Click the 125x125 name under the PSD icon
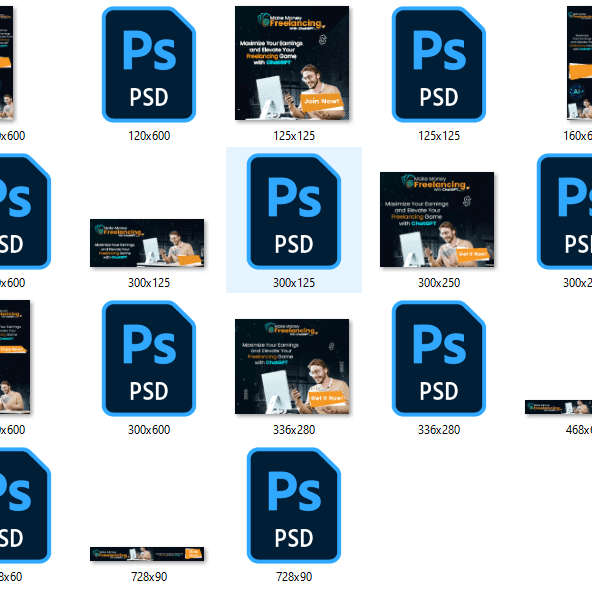Viewport: 592px width, 594px height. pyautogui.click(x=439, y=136)
